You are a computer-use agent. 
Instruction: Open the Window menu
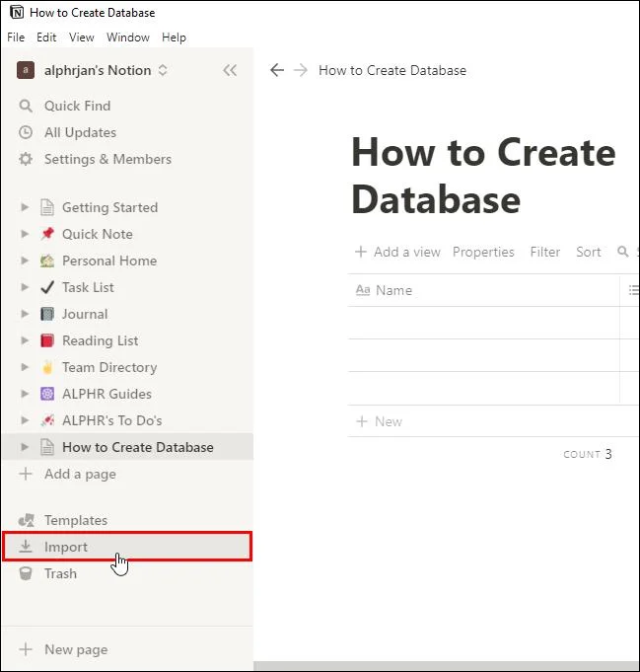[x=128, y=37]
